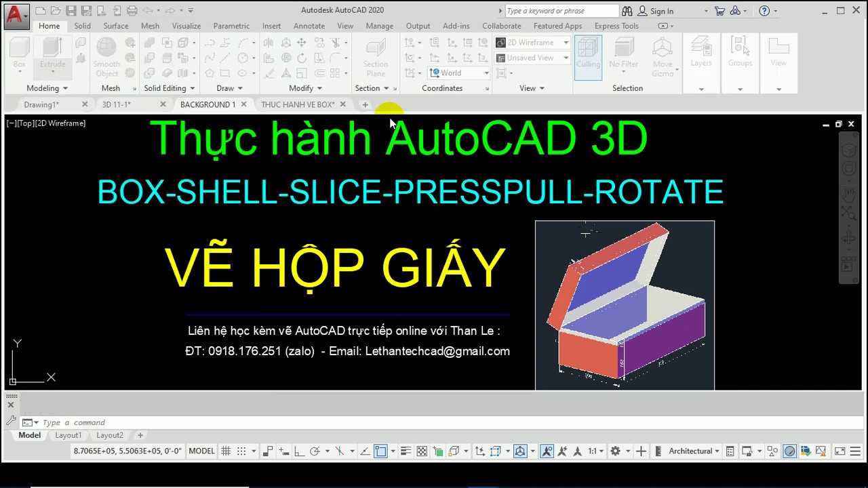The image size is (868, 488).
Task: Expand the Draw panel
Action: coord(229,88)
